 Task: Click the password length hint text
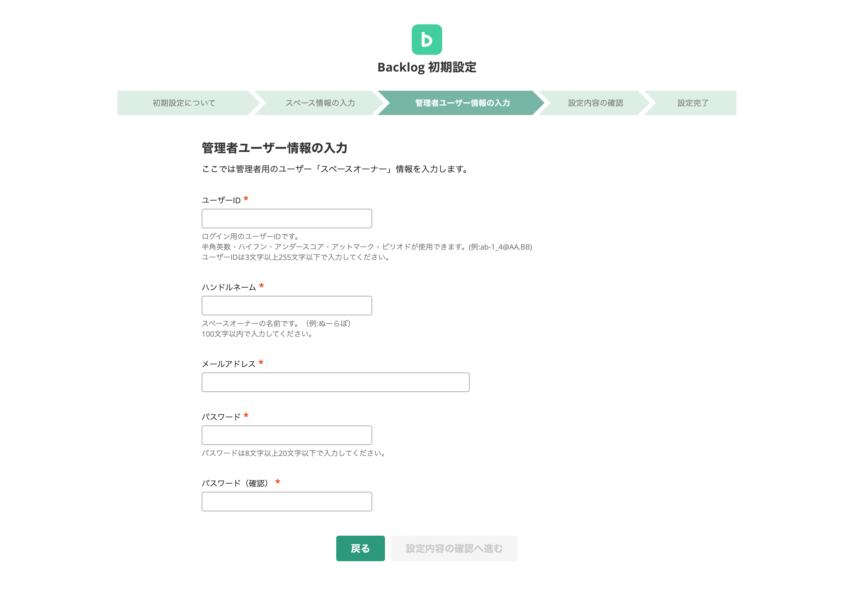(293, 453)
